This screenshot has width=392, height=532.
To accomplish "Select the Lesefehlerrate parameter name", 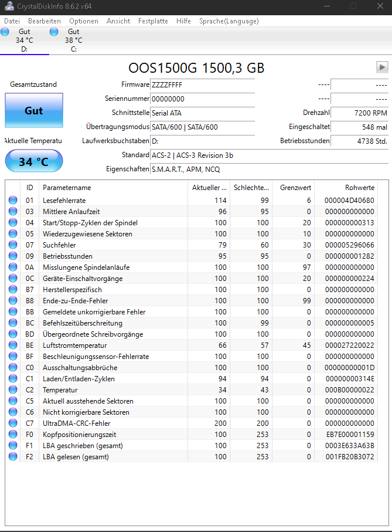I will pyautogui.click(x=64, y=201).
